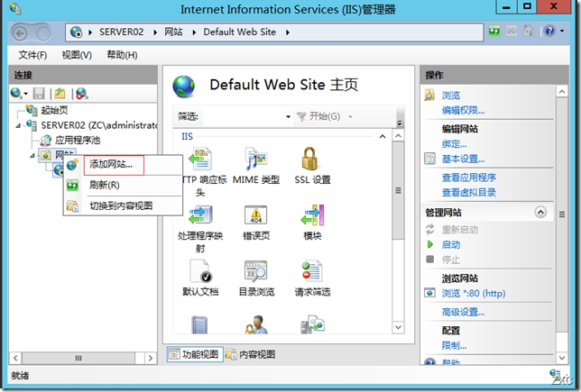581x392 pixels.
Task: Click the home icon in address bar
Action: (529, 32)
